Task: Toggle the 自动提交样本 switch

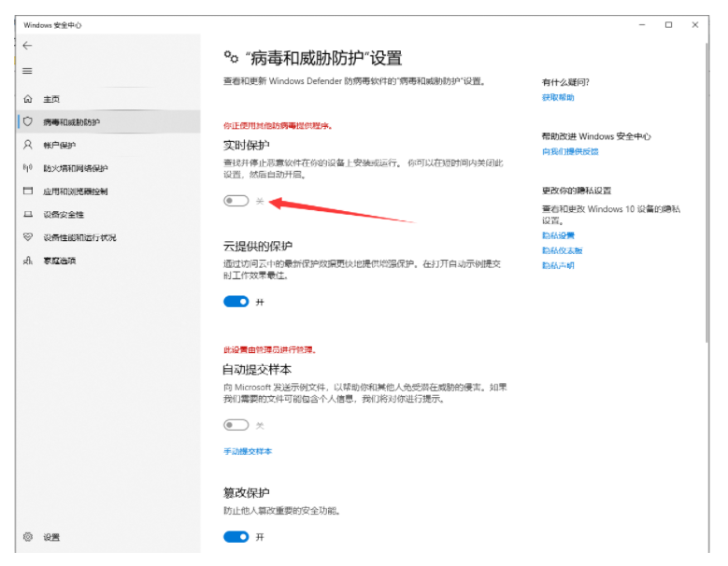Action: 236,425
